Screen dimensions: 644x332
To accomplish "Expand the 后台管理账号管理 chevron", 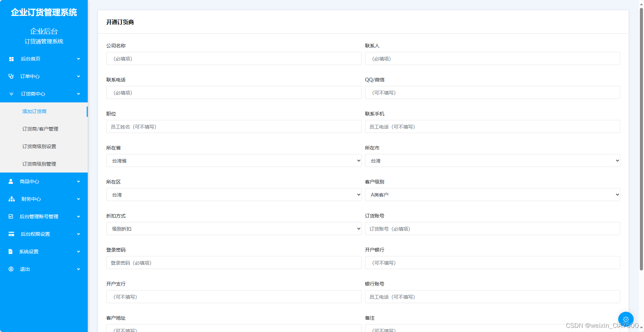I will coord(78,217).
